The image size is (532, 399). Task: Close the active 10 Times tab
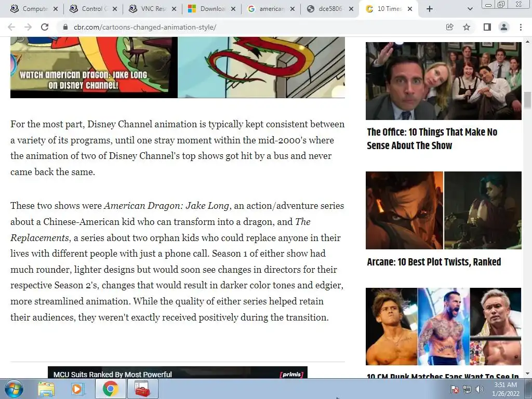[410, 9]
